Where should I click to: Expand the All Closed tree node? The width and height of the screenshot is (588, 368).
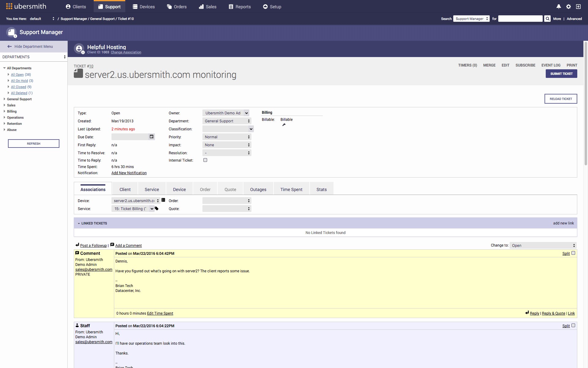(8, 87)
